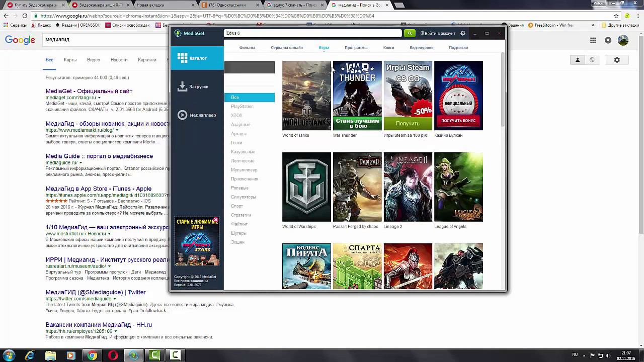Open the Media Guide портал о медиабизнесе result
644x362 pixels.
click(99, 156)
